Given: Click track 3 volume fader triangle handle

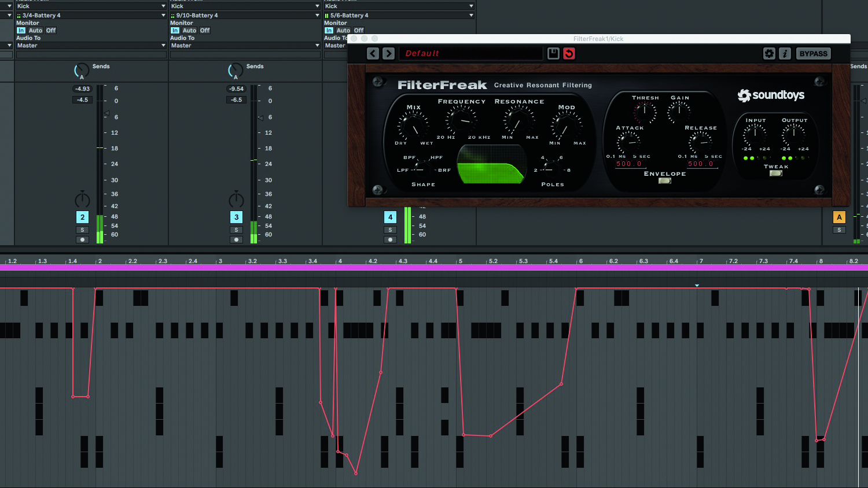Looking at the screenshot, I should [260, 118].
